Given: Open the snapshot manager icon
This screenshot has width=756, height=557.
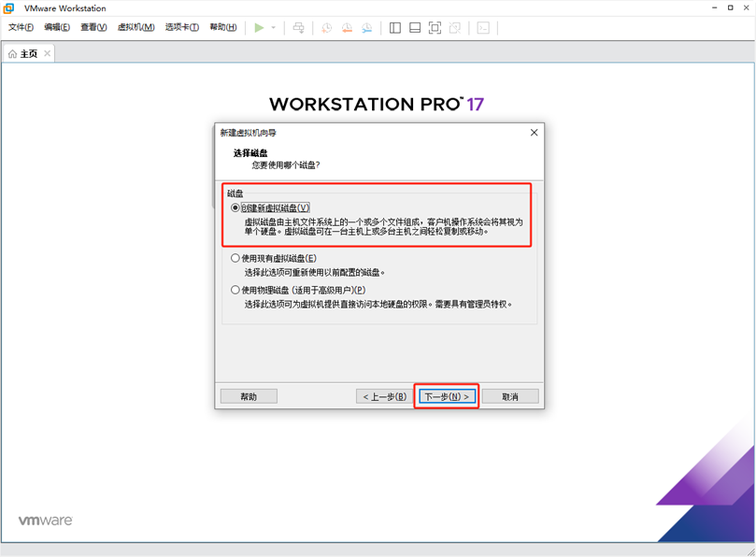Looking at the screenshot, I should pos(367,28).
